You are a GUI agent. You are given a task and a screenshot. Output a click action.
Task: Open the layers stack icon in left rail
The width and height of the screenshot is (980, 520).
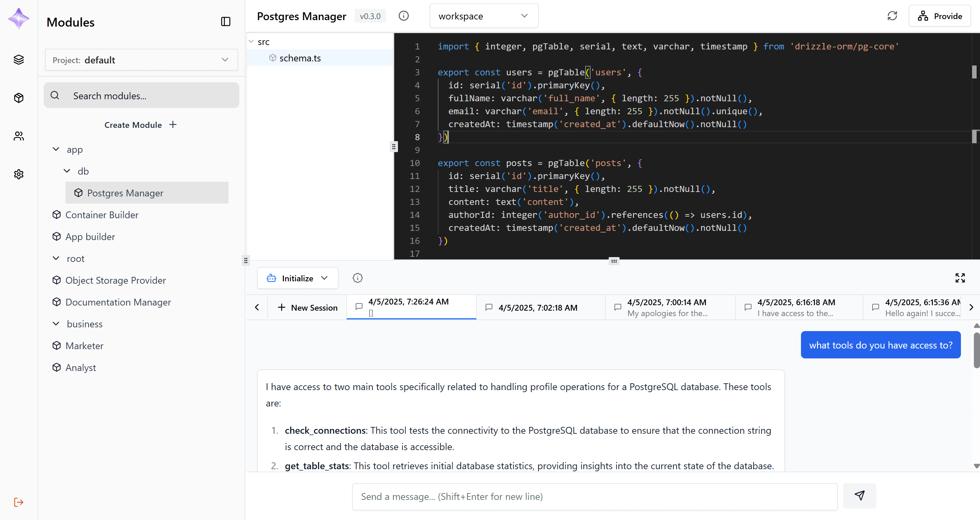point(19,60)
